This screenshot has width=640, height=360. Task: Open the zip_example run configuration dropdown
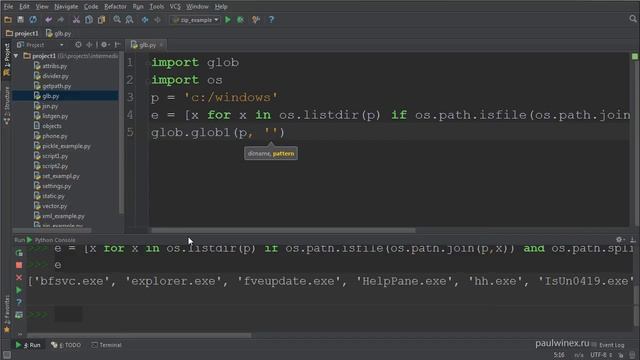click(196, 20)
